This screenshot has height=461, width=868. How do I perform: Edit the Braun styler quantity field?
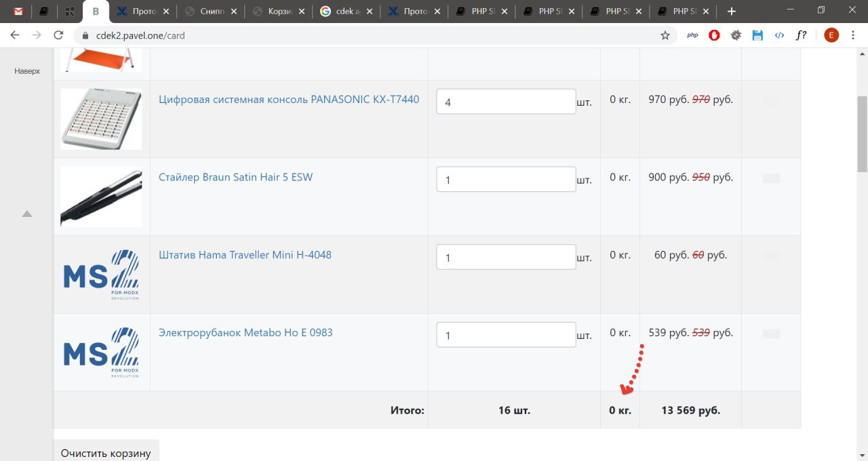click(506, 180)
